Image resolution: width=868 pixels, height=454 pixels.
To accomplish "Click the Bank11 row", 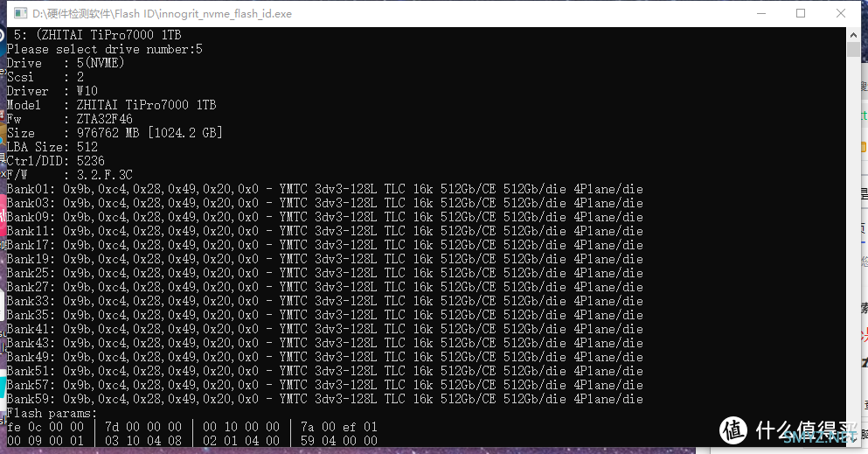I will click(325, 231).
